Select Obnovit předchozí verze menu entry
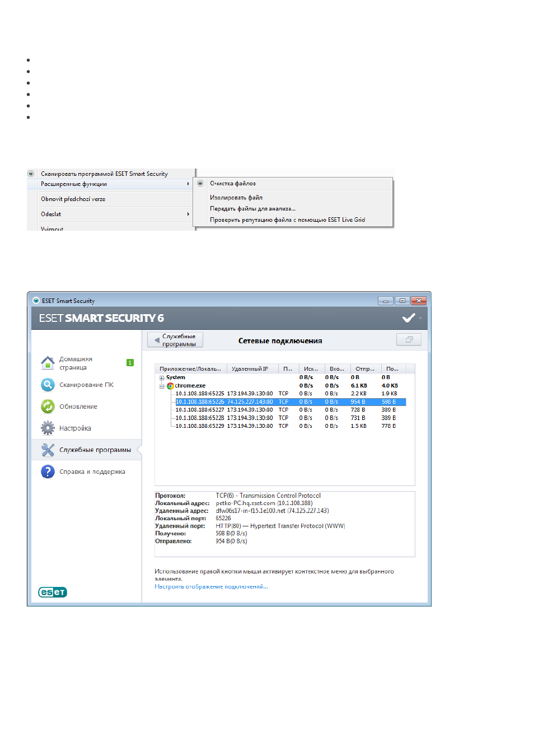This screenshot has height=756, width=534. coord(73,199)
